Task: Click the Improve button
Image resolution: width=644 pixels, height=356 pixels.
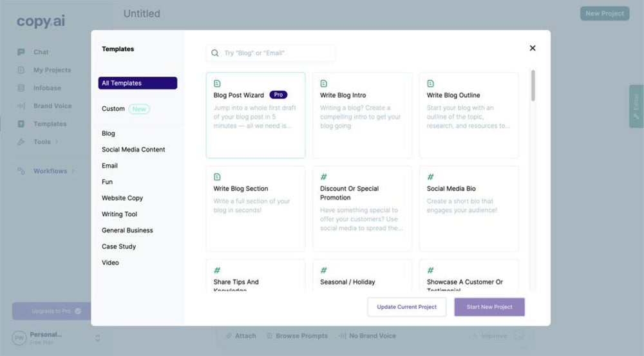Action: 490,336
